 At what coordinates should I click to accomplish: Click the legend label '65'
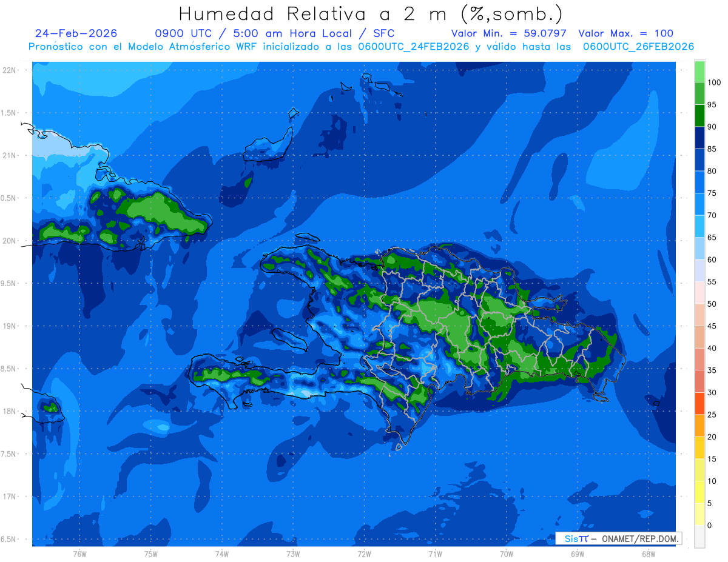coord(712,237)
